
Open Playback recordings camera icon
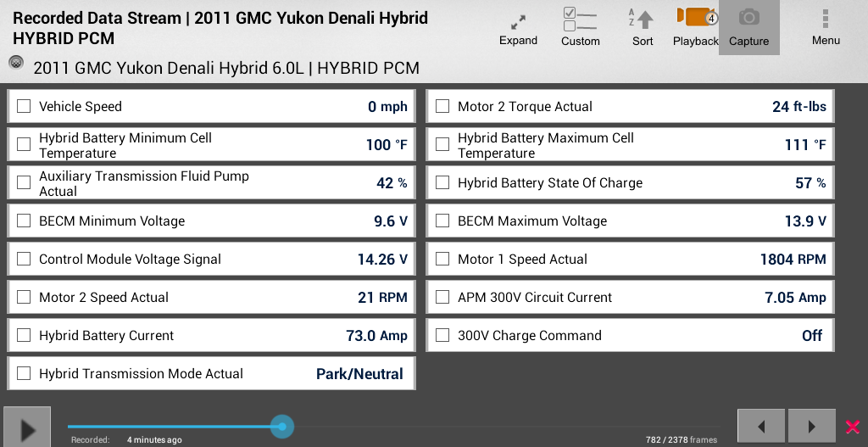697,17
